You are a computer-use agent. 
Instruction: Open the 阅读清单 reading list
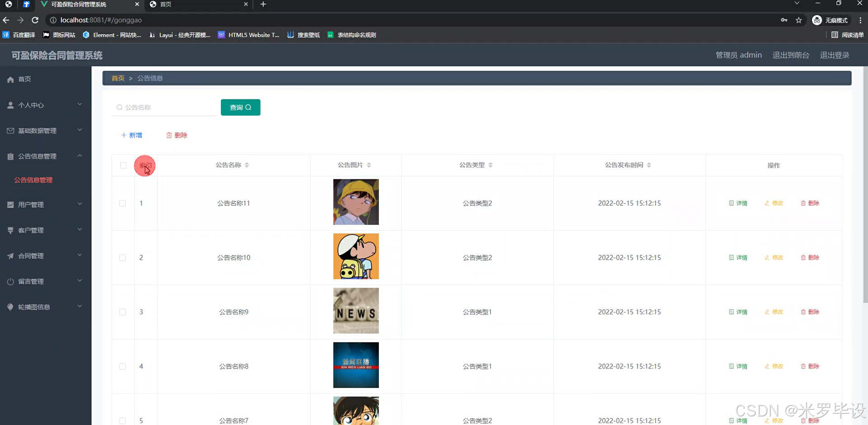pyautogui.click(x=847, y=35)
